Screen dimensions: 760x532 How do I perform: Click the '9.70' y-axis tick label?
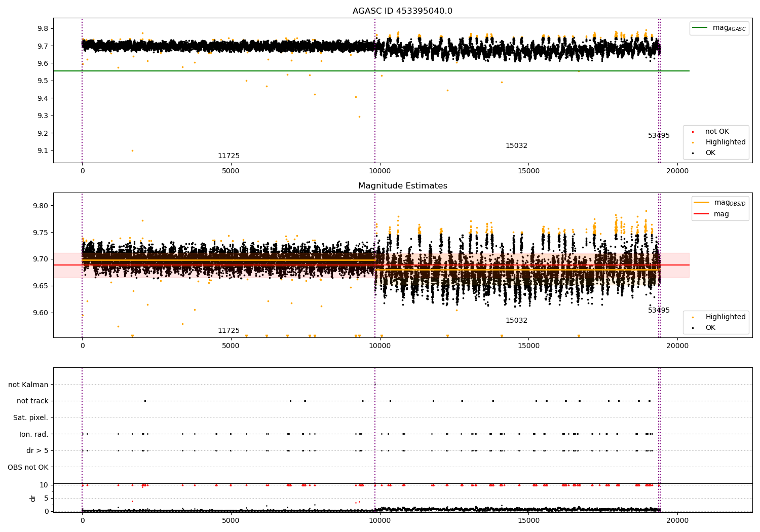click(x=41, y=259)
